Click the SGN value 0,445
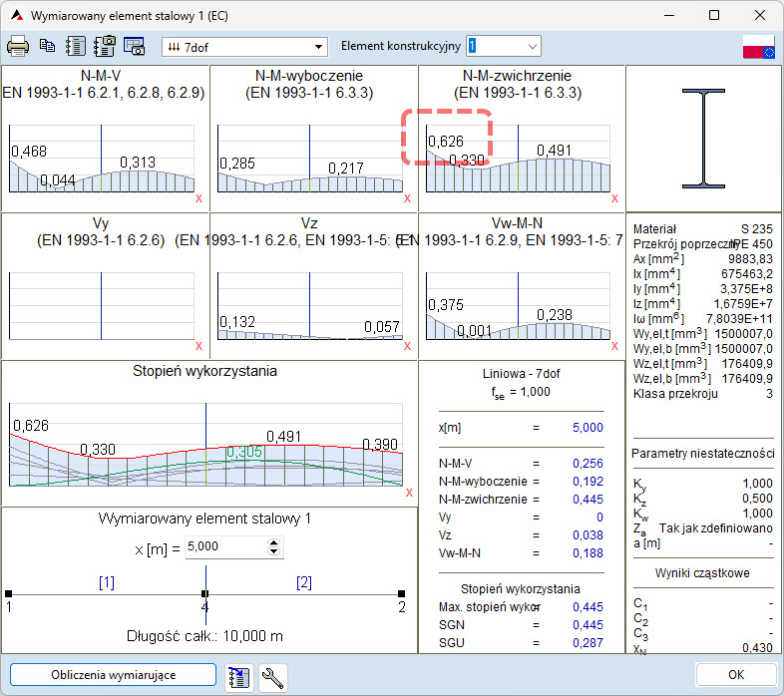This screenshot has width=784, height=696. [x=588, y=625]
